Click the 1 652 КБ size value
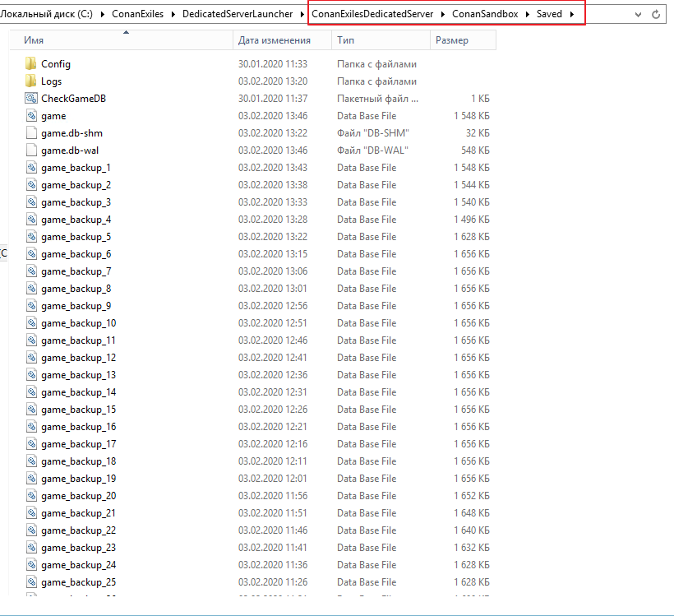Viewport: 674px width, 616px height. [x=472, y=496]
